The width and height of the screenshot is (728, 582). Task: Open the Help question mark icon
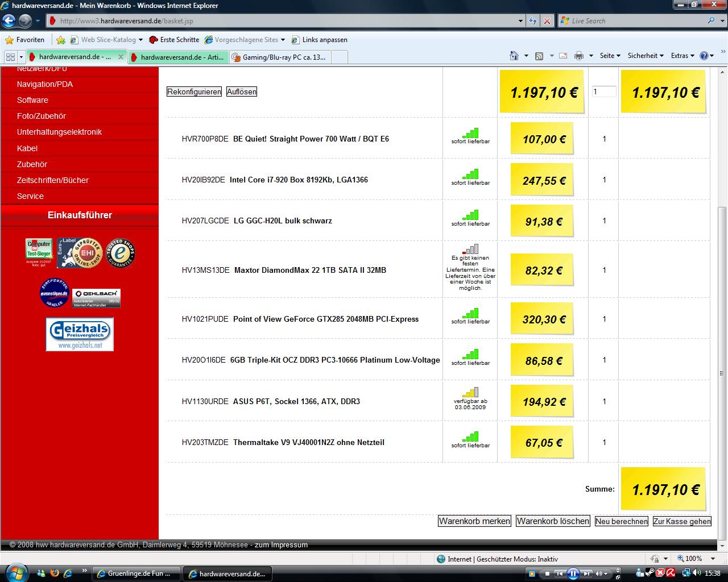[704, 56]
